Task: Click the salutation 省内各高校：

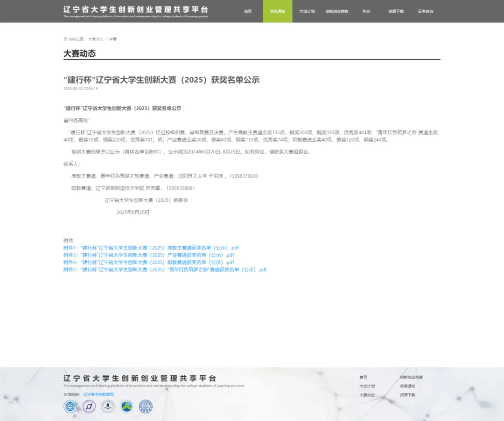Action: click(77, 120)
